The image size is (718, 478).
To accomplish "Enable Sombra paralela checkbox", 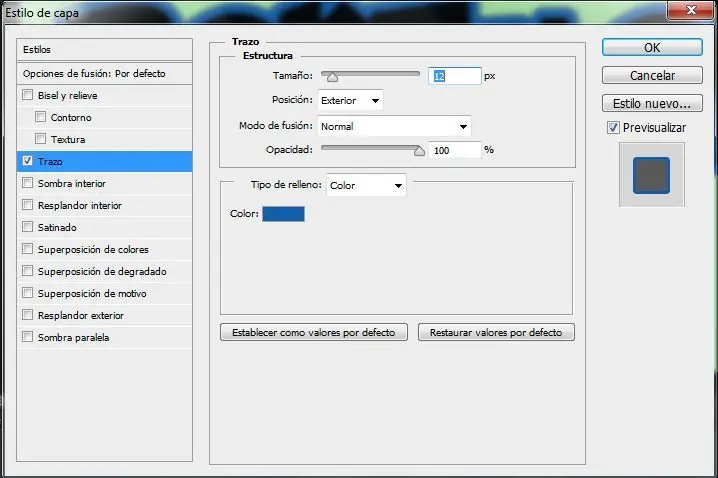I will point(27,337).
